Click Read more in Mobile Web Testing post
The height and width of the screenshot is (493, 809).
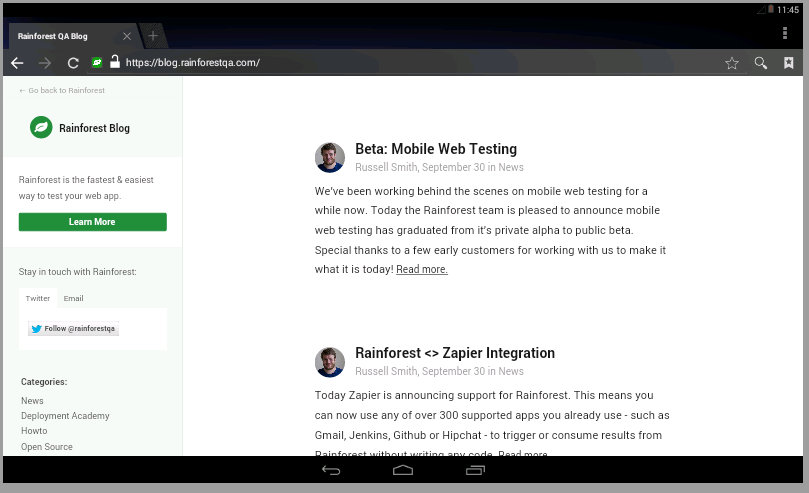click(x=422, y=269)
